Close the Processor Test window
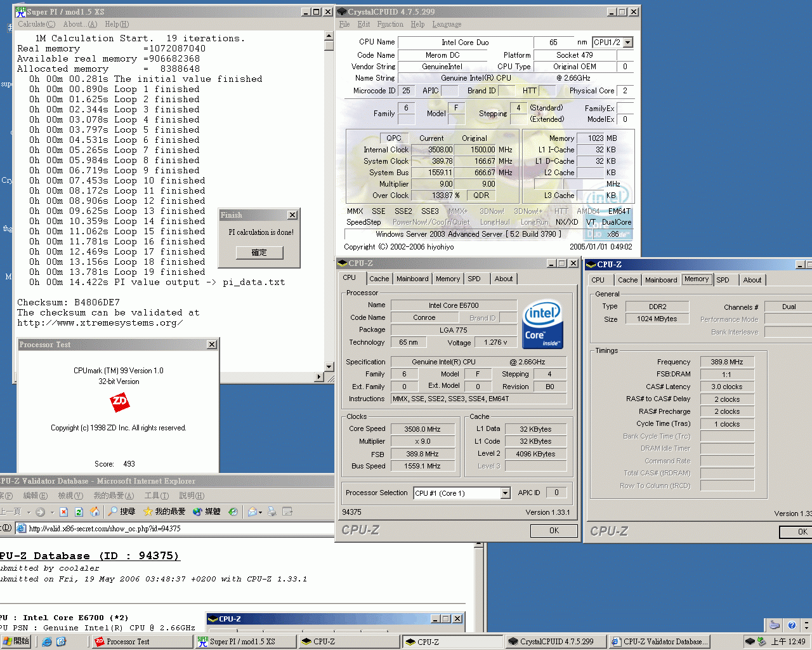The image size is (812, 650). [212, 345]
